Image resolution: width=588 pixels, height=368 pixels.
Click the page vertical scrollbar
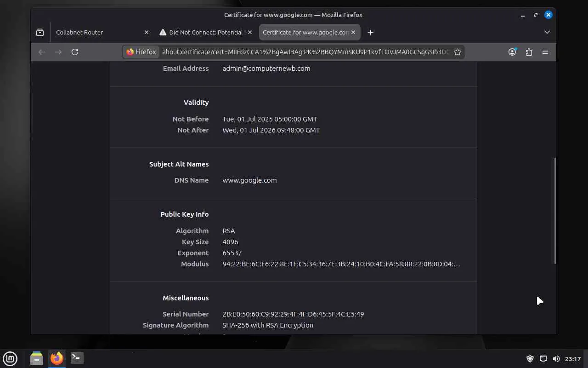(555, 211)
